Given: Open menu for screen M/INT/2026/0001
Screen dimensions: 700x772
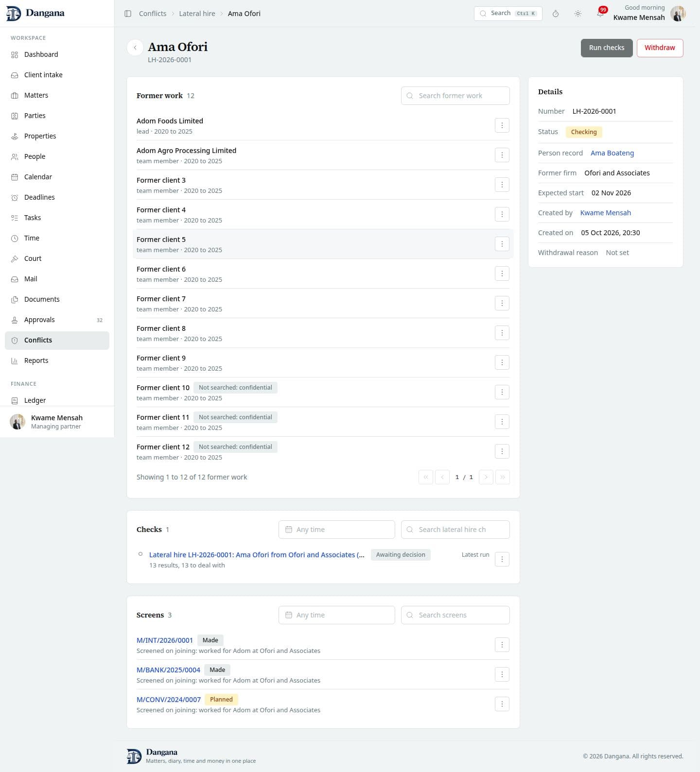Looking at the screenshot, I should coord(502,645).
